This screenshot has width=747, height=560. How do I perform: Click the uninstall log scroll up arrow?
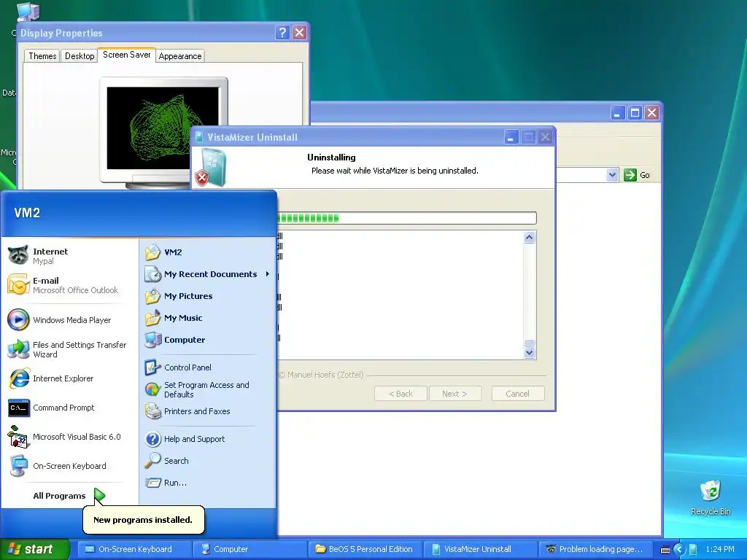pos(530,237)
